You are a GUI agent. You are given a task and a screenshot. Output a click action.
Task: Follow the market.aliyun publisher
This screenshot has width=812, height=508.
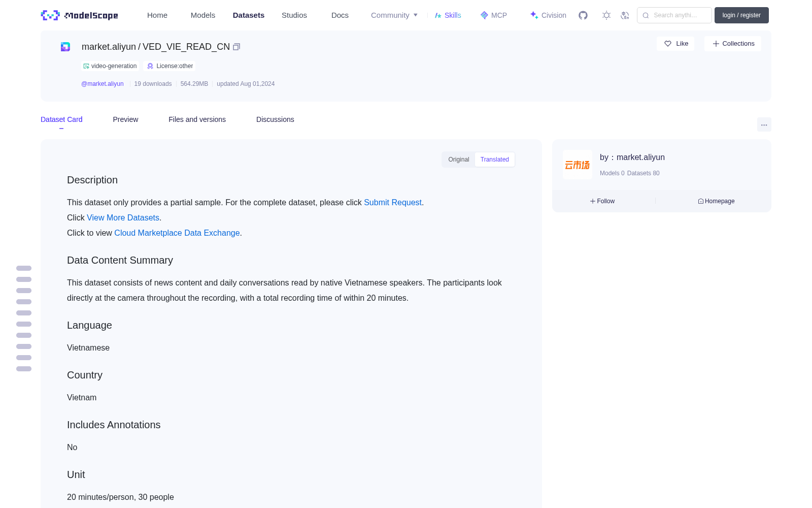pos(602,201)
